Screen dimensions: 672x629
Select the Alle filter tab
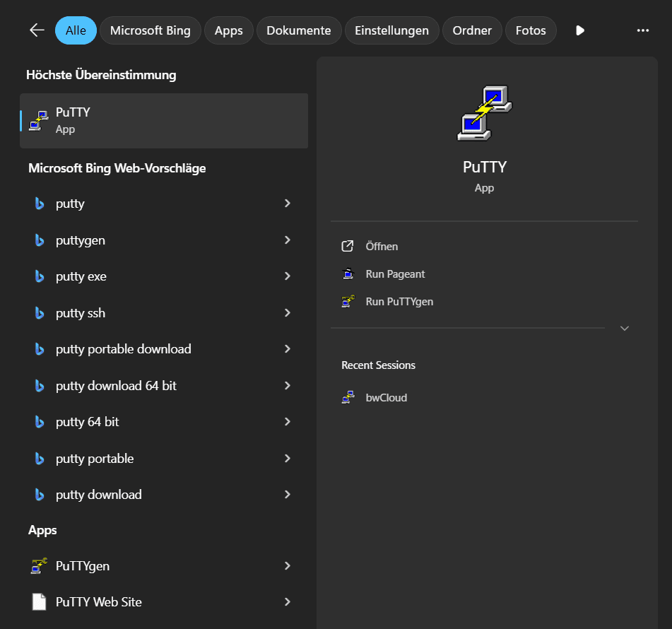tap(76, 30)
